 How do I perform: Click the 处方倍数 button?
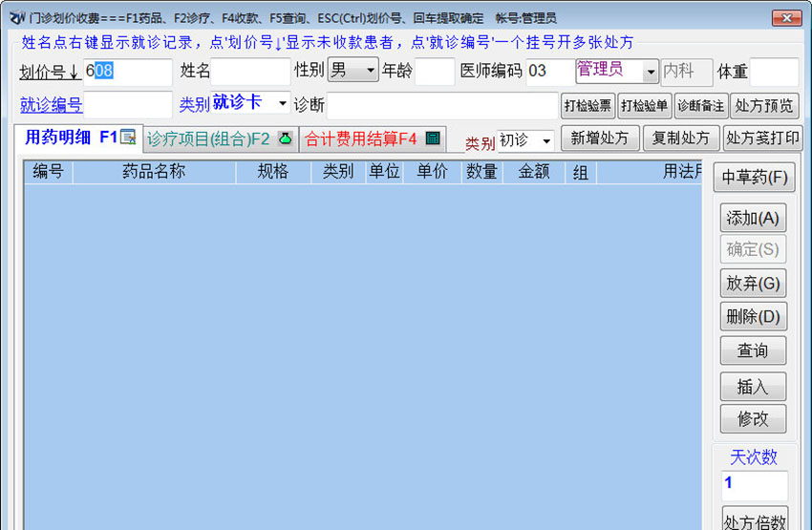point(755,519)
